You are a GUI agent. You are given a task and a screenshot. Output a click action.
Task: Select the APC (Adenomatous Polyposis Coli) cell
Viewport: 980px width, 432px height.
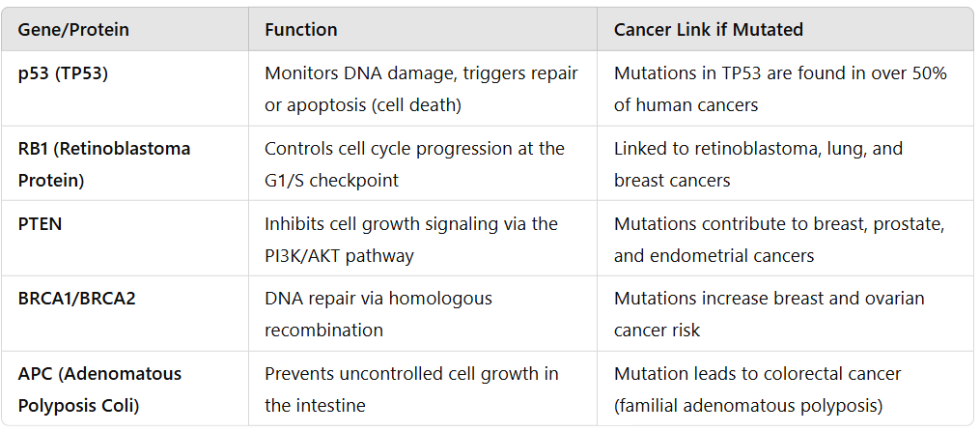click(99, 389)
